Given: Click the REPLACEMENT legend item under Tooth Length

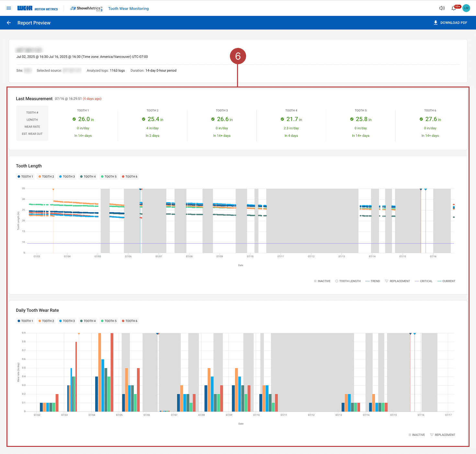Looking at the screenshot, I should (x=397, y=281).
